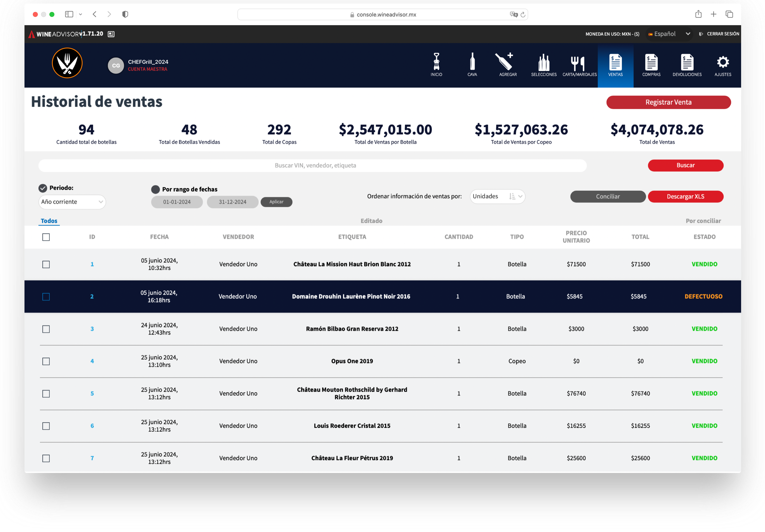The width and height of the screenshot is (765, 532).
Task: Check the box for Ramón Bilbao row
Action: point(46,329)
